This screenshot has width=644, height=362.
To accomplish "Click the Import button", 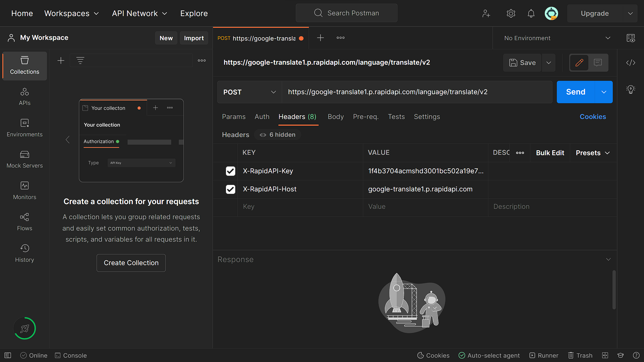I will pyautogui.click(x=194, y=38).
